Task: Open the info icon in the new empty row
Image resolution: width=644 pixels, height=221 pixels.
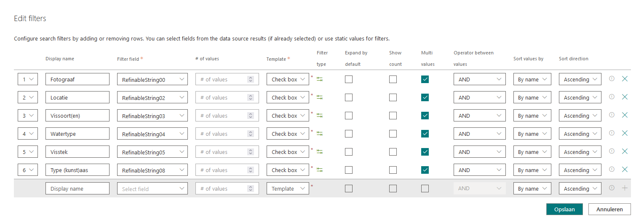Action: pos(612,188)
